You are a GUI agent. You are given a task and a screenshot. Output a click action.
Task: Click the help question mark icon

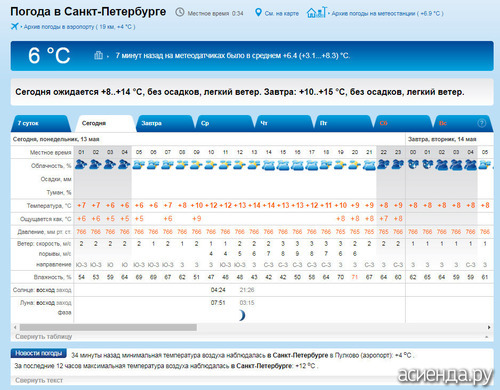click(481, 123)
